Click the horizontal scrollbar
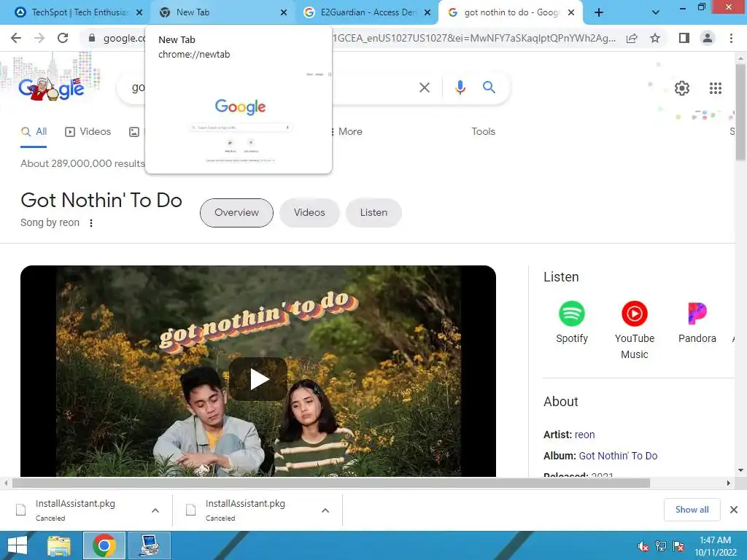Screen dimensions: 747x560 coord(331,483)
